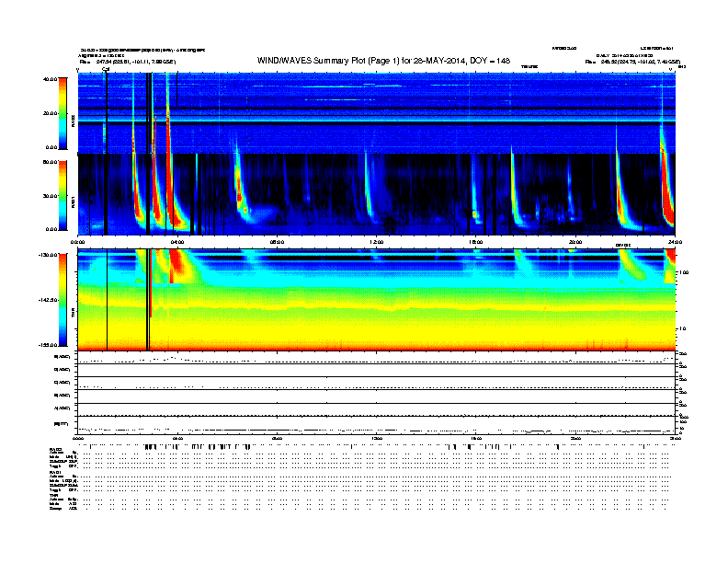Viewport: 728px width, 563px height.
Task: Click the TNR color scale bar
Action: pos(63,300)
